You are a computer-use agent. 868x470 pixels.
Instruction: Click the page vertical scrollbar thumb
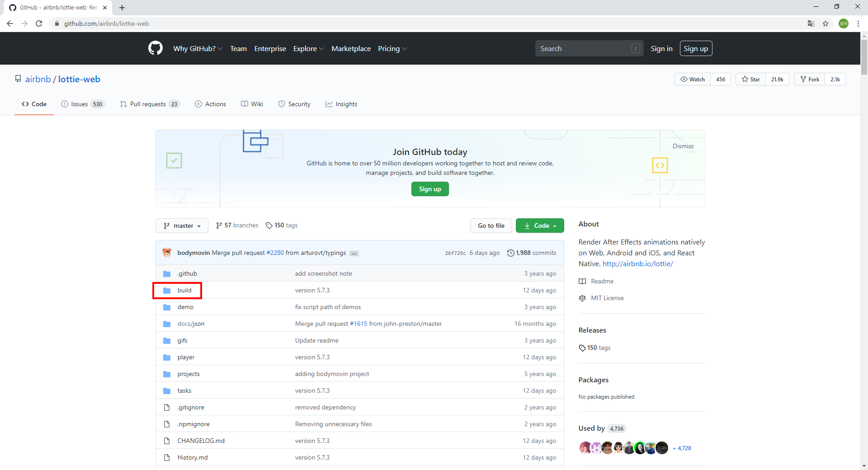[864, 57]
